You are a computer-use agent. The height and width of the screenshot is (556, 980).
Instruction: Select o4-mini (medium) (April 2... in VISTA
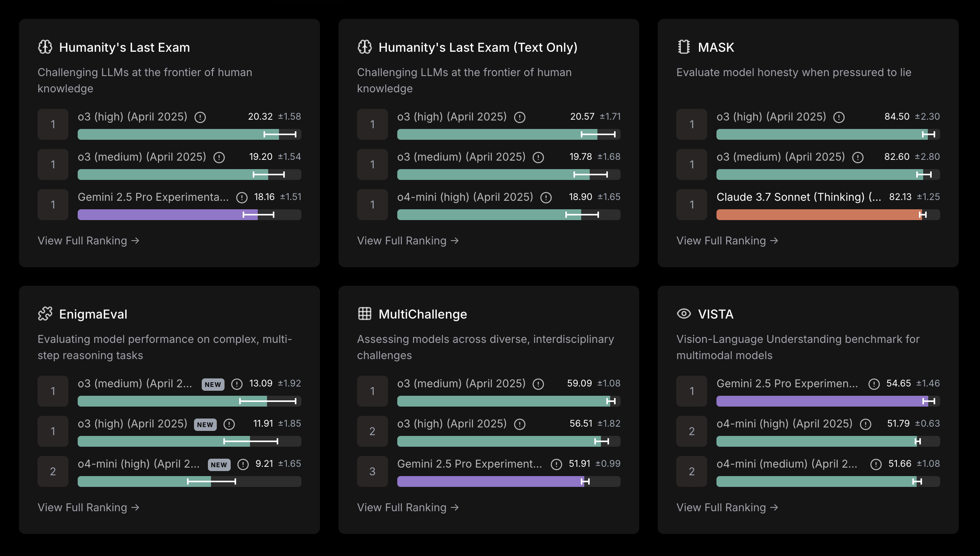pyautogui.click(x=787, y=464)
